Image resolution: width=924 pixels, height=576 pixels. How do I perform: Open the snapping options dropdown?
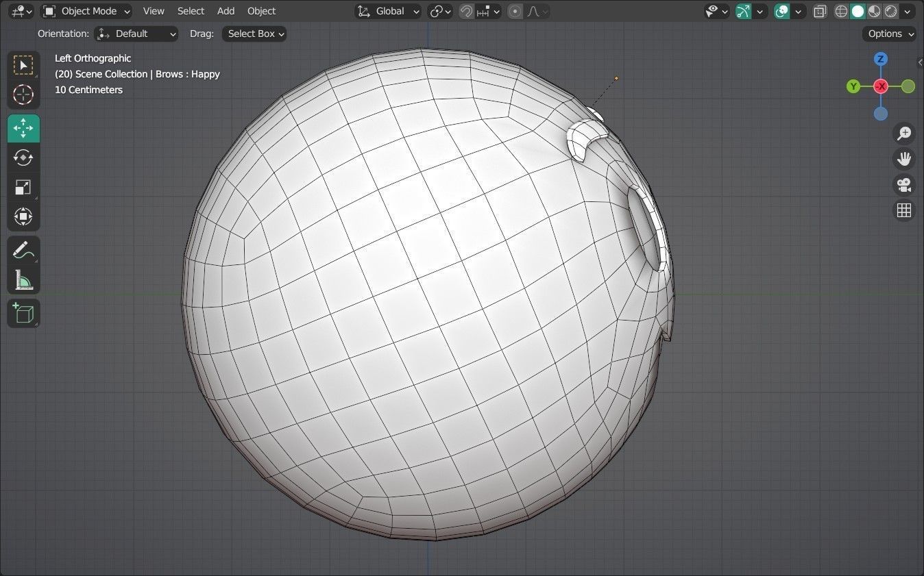pyautogui.click(x=488, y=11)
